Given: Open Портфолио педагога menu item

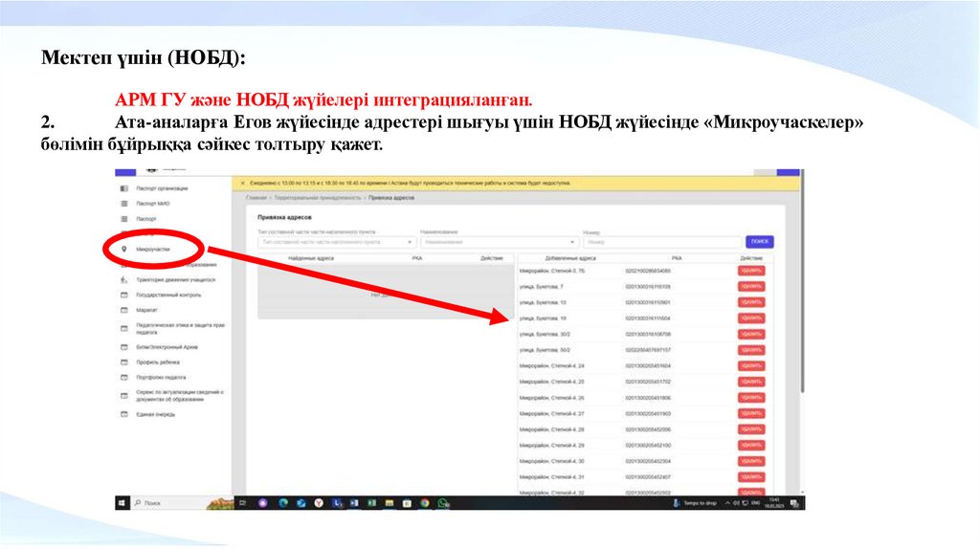Looking at the screenshot, I should [x=161, y=378].
